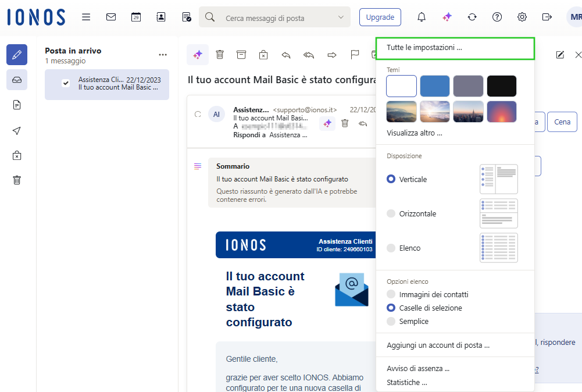
Task: Delete message using toolbar trash icon
Action: click(x=220, y=55)
